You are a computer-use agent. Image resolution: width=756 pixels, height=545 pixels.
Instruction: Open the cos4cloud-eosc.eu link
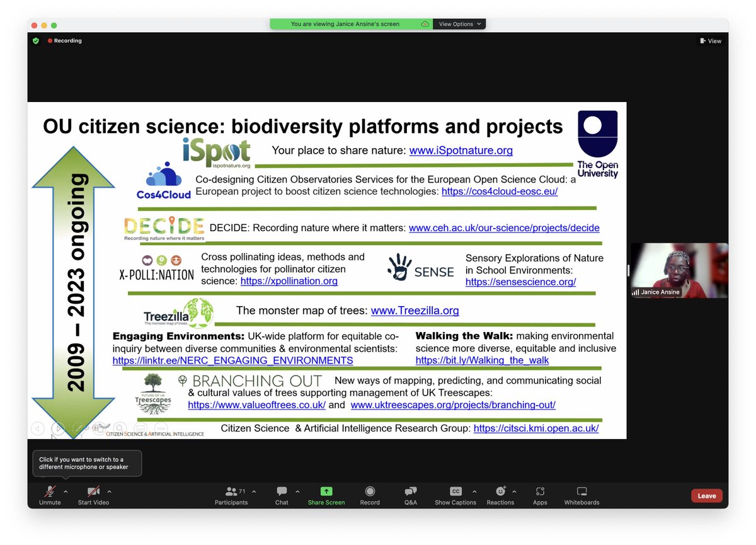(500, 191)
